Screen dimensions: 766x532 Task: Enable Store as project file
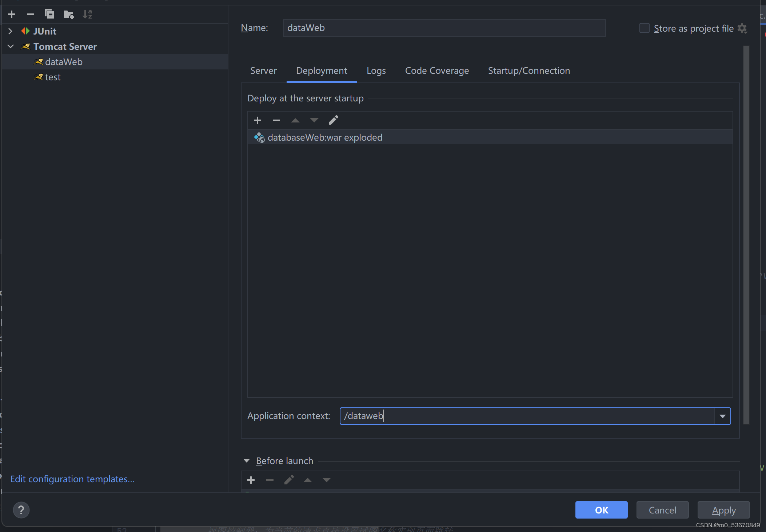(644, 28)
